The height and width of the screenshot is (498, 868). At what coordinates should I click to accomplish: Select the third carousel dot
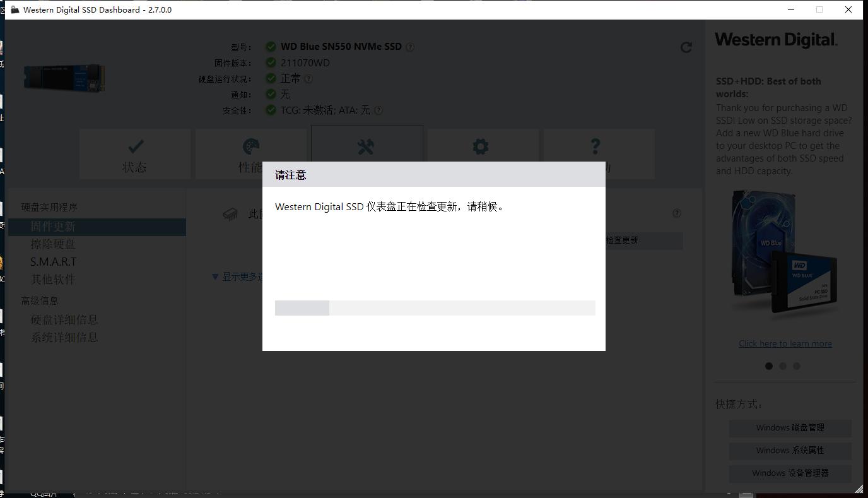(797, 365)
